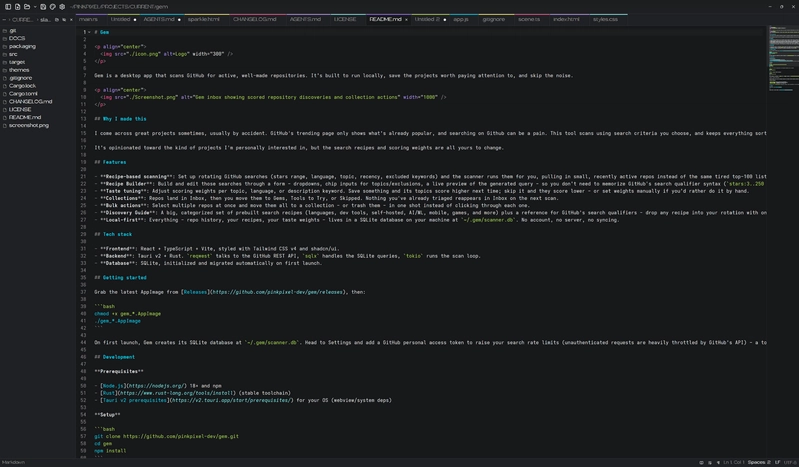Maximize the editor window
799x467 pixels.
pos(781,7)
